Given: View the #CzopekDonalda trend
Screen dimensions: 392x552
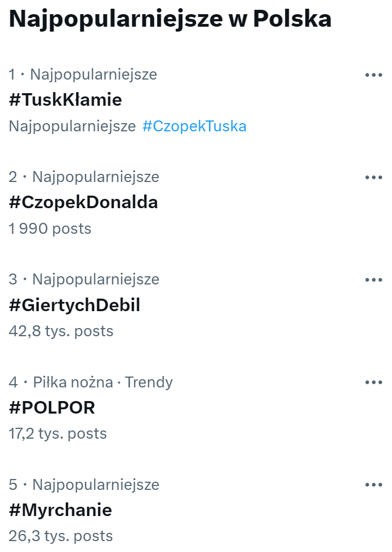Looking at the screenshot, I should (x=83, y=202).
